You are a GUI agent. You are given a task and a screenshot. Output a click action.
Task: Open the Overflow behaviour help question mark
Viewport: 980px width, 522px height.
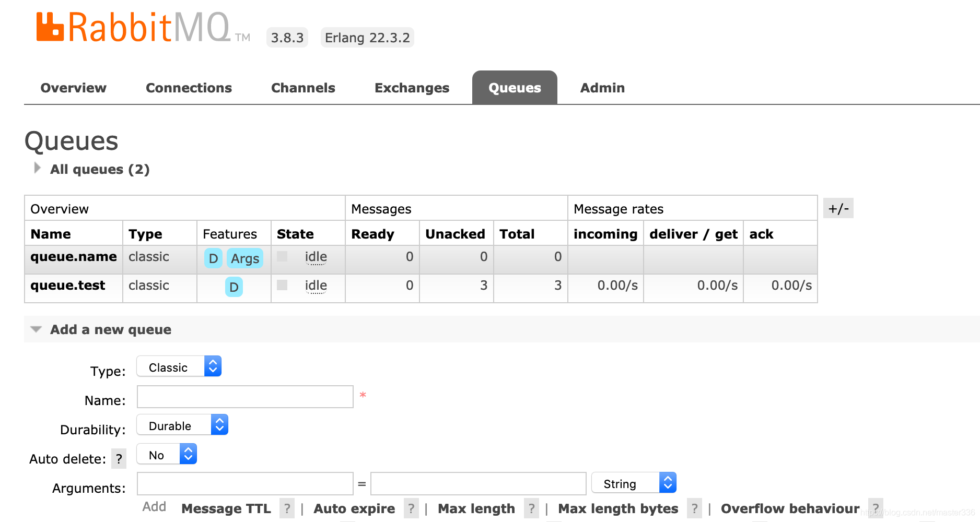point(876,508)
